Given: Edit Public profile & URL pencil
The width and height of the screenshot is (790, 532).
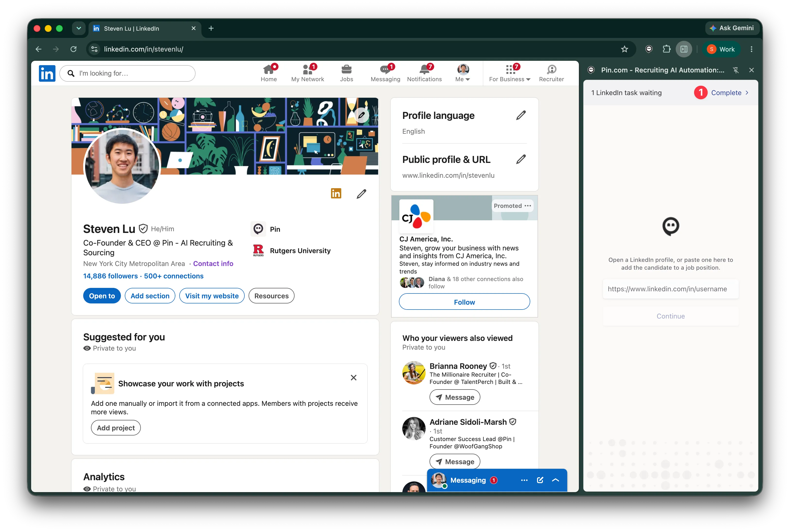Looking at the screenshot, I should [521, 159].
